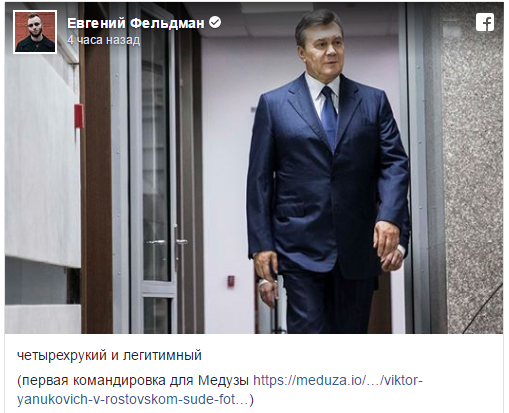
Task: Click the caption "четырехрукий и легитимный"
Action: (109, 355)
